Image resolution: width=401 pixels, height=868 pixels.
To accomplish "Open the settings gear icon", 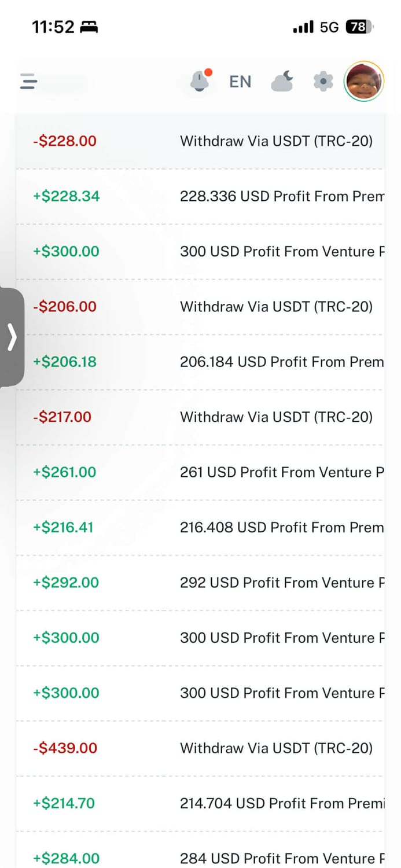I will point(323,82).
